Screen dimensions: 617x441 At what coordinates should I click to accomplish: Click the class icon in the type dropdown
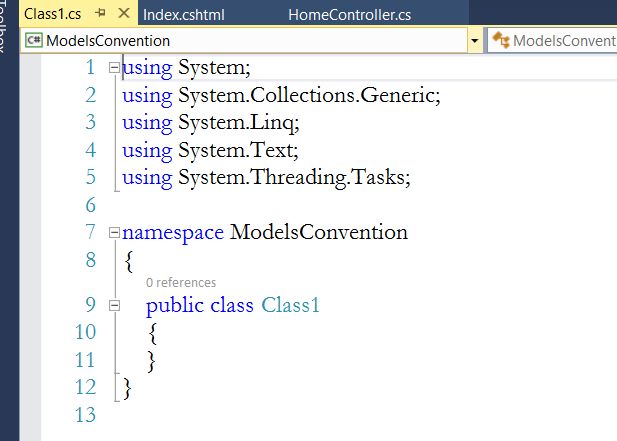(x=501, y=40)
